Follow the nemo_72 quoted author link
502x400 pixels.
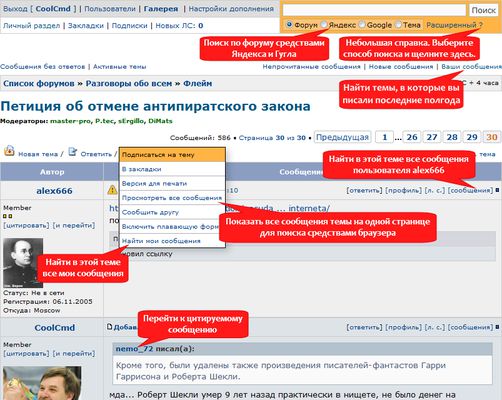[x=134, y=349]
